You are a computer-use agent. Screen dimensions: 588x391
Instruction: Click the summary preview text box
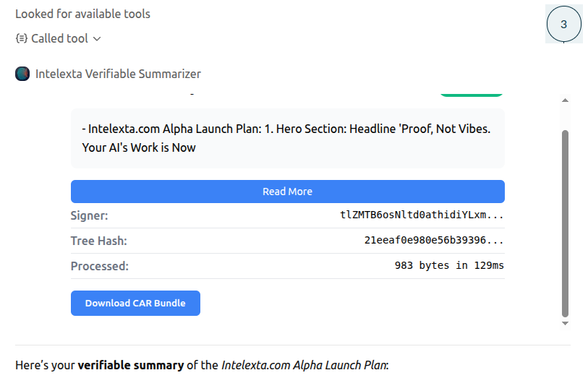pyautogui.click(x=287, y=138)
